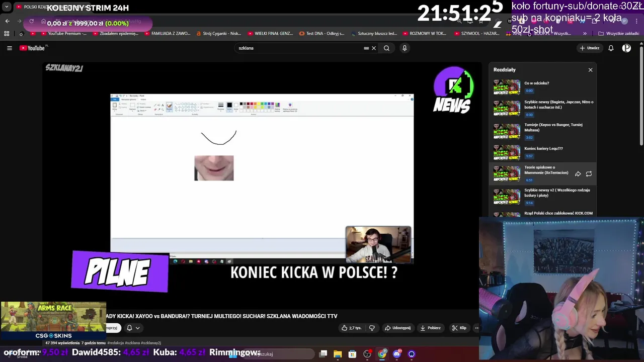Open the YouTube hamburger guide menu
Image resolution: width=644 pixels, height=362 pixels.
tap(9, 48)
